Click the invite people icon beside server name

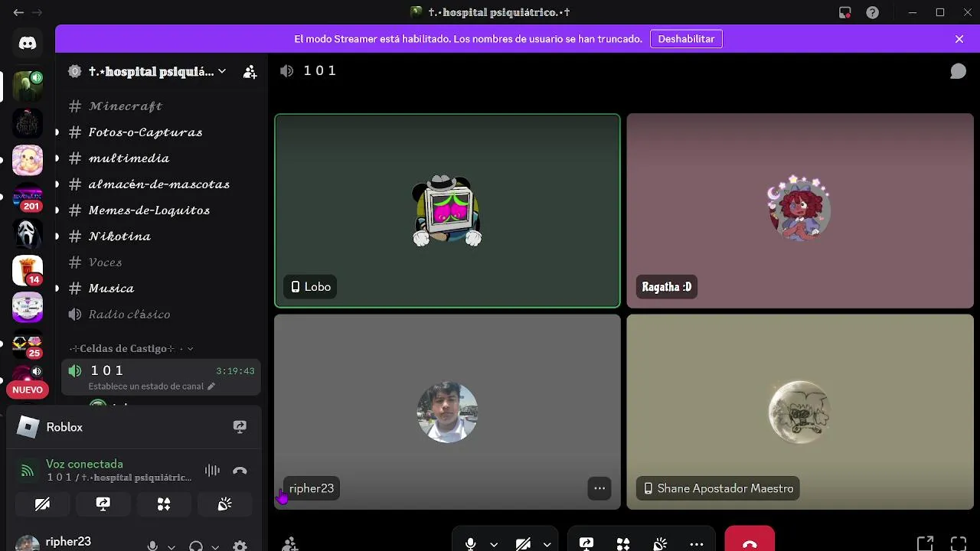pos(250,72)
